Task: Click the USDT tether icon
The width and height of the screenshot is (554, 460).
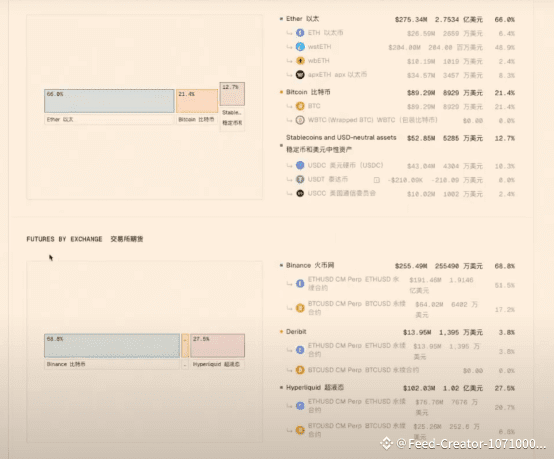Action: tap(300, 179)
